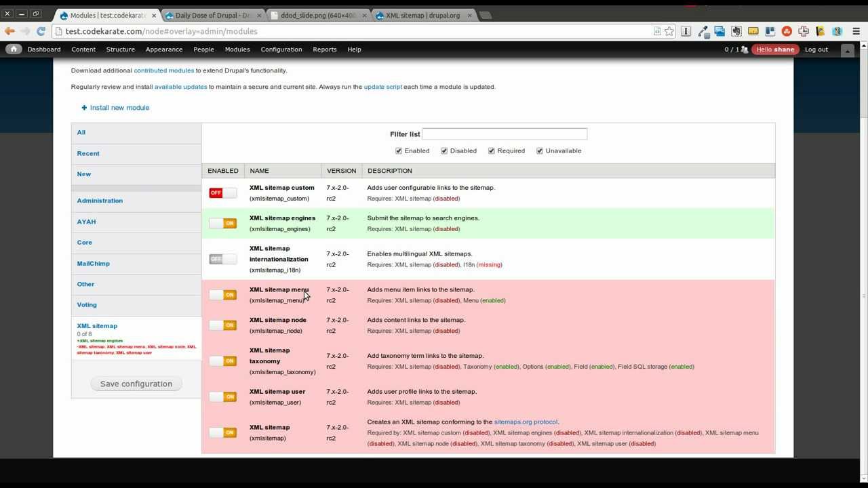This screenshot has width=868, height=488.
Task: Toggle the base XML sitemap (xmlsitemap) switch
Action: click(x=222, y=432)
